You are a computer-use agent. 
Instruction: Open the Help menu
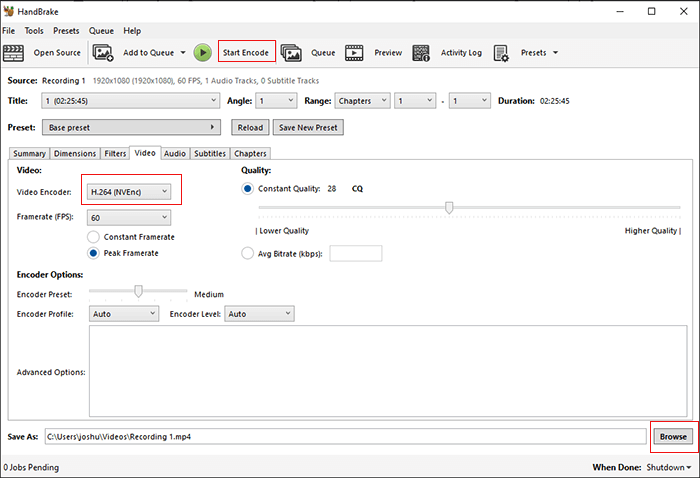[132, 31]
